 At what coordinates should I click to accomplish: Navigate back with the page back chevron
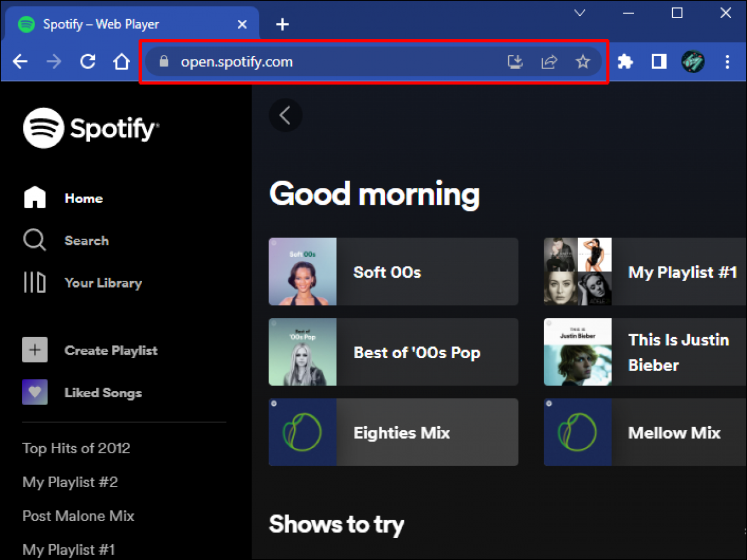coord(285,116)
